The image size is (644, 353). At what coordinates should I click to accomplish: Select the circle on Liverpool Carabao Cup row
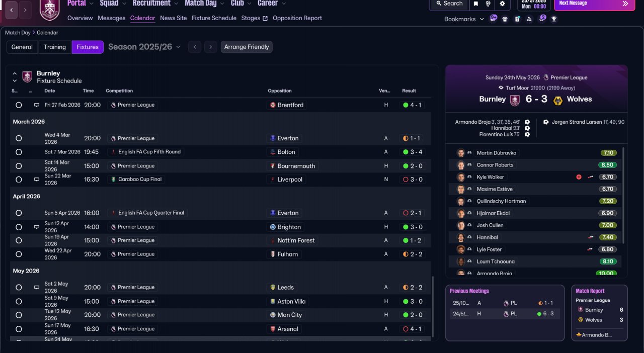coord(19,180)
